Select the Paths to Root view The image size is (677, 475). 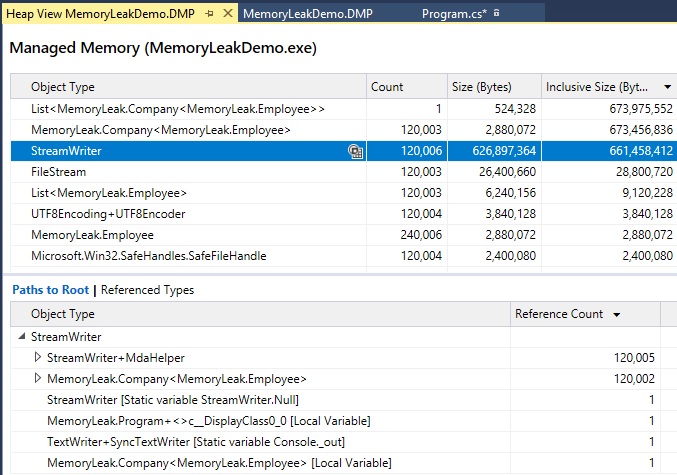click(50, 290)
